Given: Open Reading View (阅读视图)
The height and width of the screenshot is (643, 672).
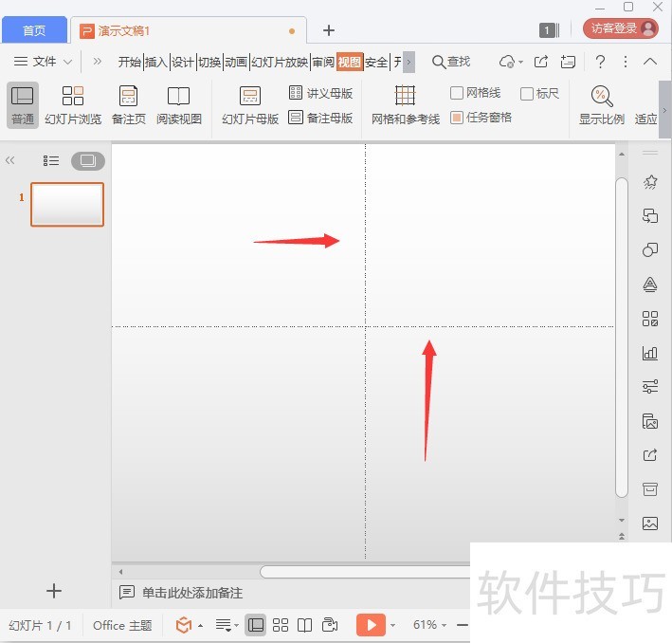Looking at the screenshot, I should 179,105.
